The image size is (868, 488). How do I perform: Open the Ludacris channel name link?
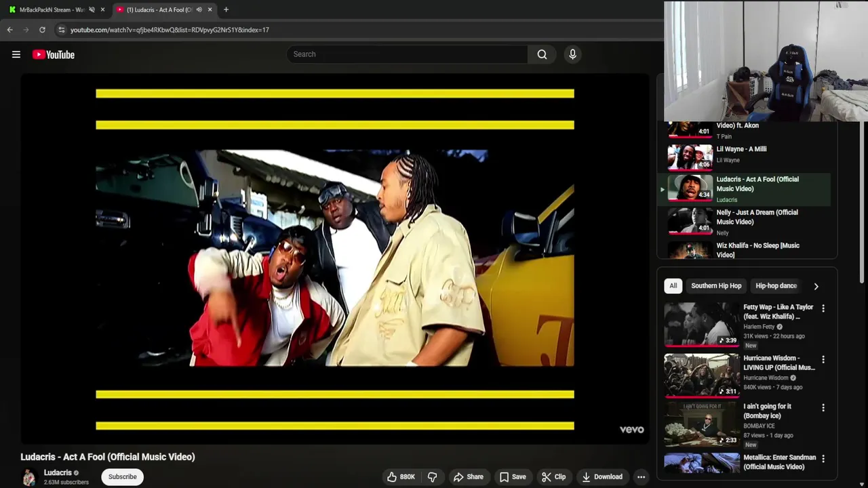[x=58, y=472]
